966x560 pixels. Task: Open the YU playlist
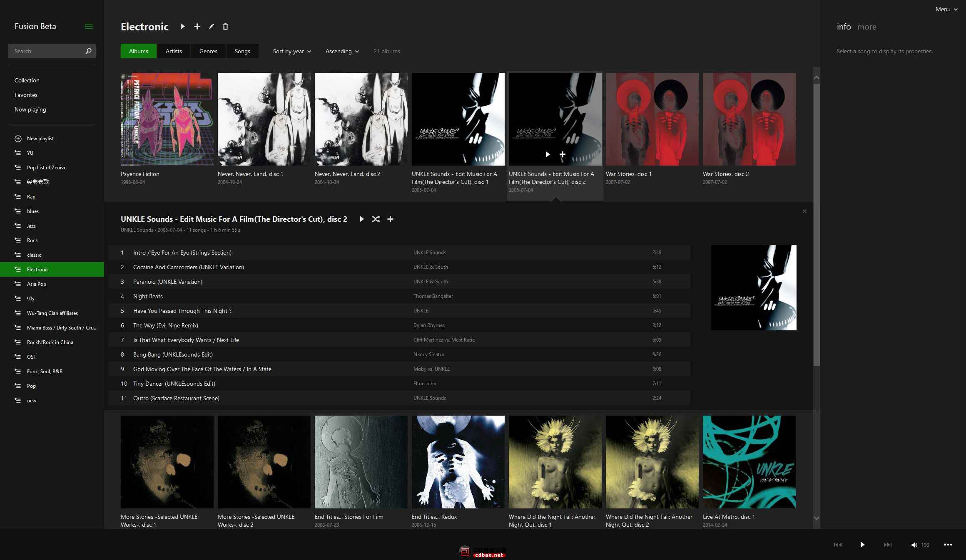(52, 153)
